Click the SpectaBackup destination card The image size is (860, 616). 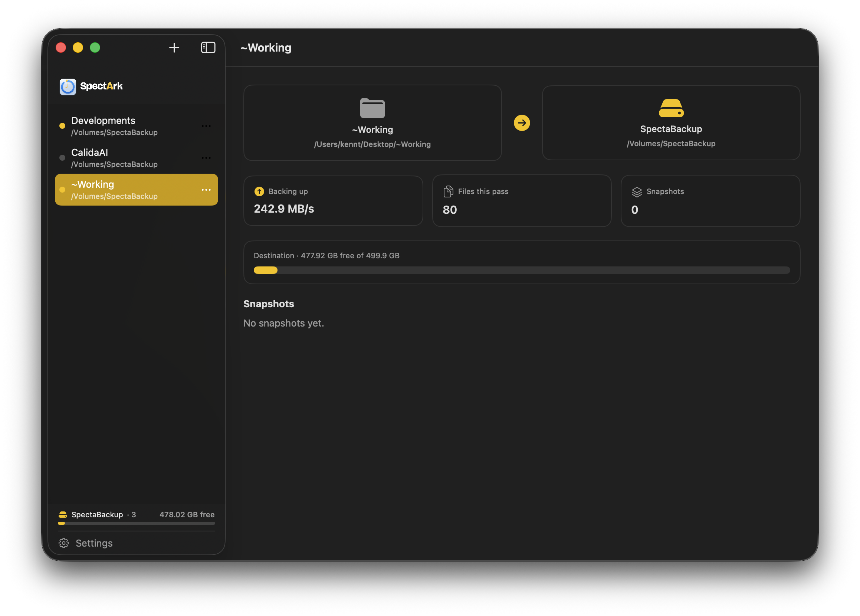tap(671, 123)
